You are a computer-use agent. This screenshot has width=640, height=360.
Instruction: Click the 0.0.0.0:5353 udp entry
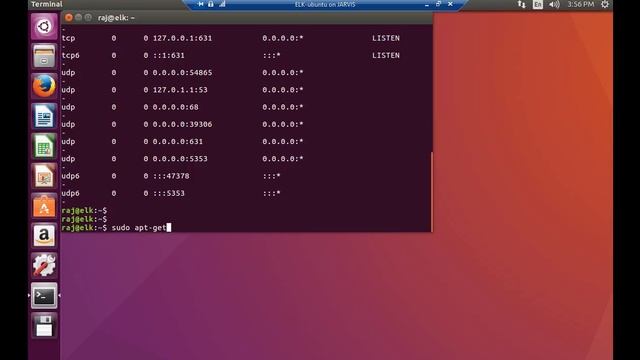(x=180, y=159)
